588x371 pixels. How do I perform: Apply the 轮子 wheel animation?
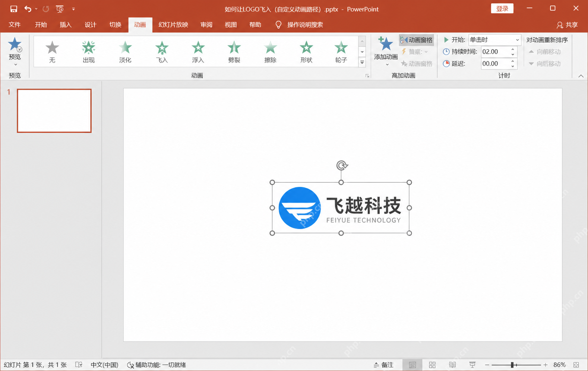pos(341,52)
